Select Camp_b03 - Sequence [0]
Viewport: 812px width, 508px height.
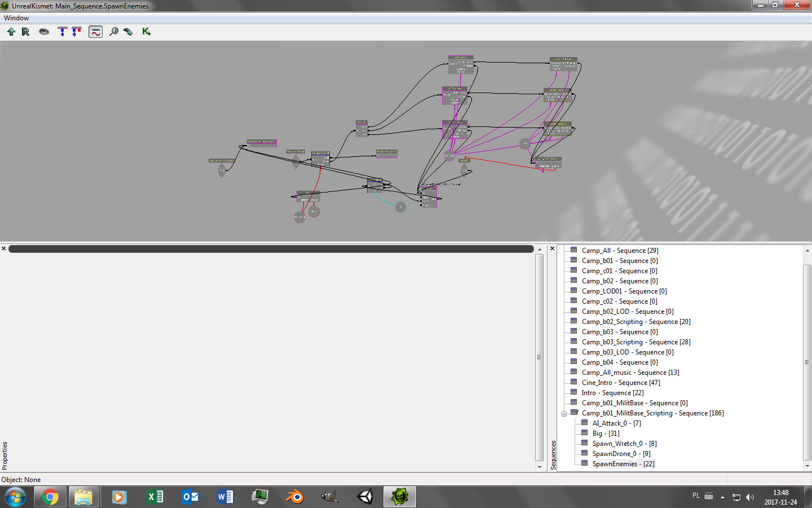pyautogui.click(x=620, y=332)
